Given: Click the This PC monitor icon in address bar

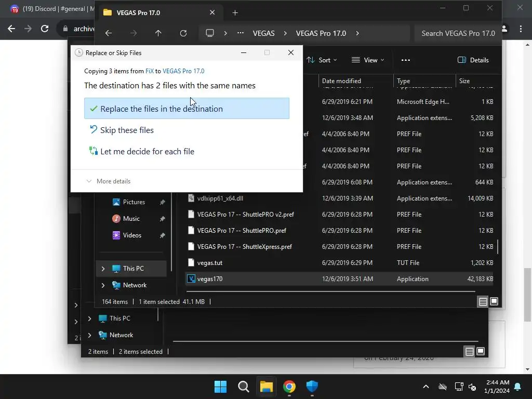Looking at the screenshot, I should point(210,33).
